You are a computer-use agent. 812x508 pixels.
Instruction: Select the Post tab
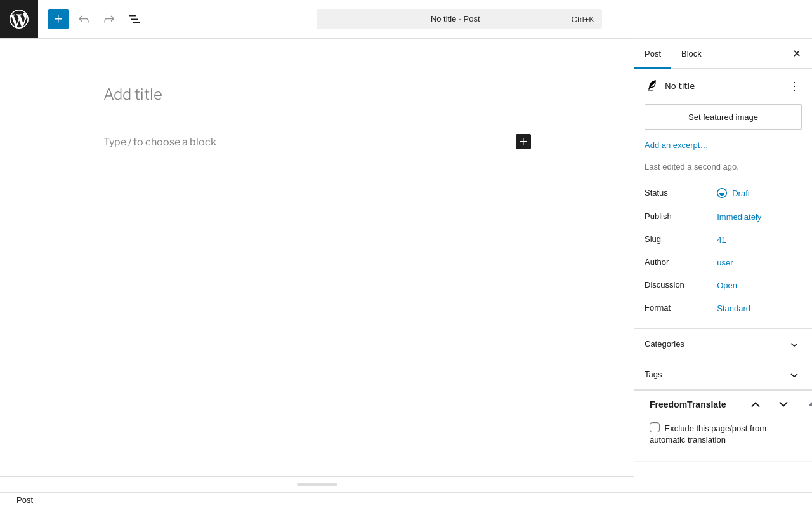pyautogui.click(x=653, y=53)
